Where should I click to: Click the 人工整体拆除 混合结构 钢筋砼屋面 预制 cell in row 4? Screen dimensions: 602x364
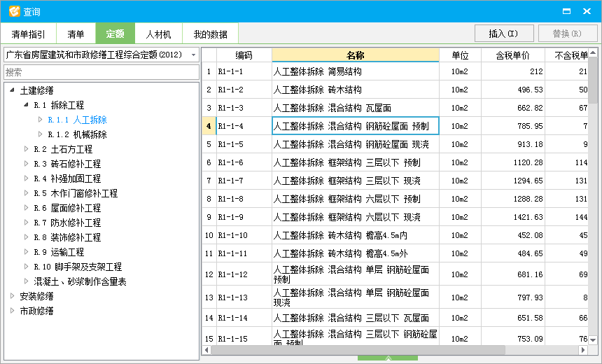(355, 126)
